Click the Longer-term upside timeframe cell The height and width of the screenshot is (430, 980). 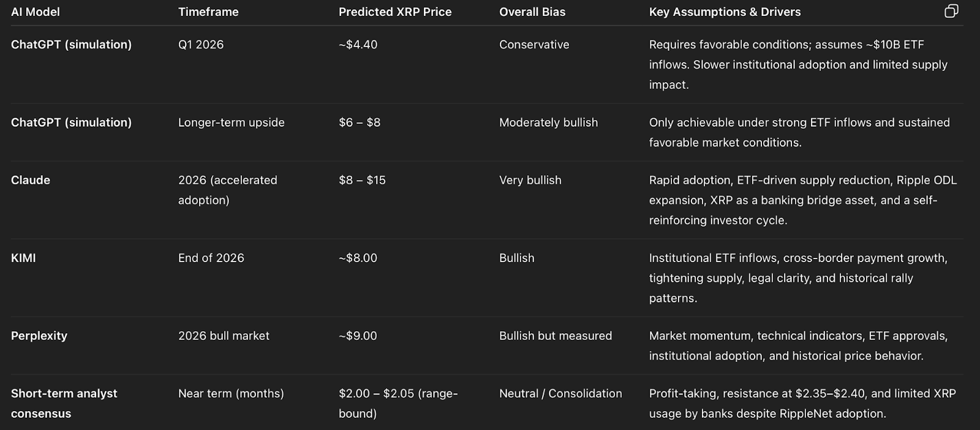coord(231,123)
